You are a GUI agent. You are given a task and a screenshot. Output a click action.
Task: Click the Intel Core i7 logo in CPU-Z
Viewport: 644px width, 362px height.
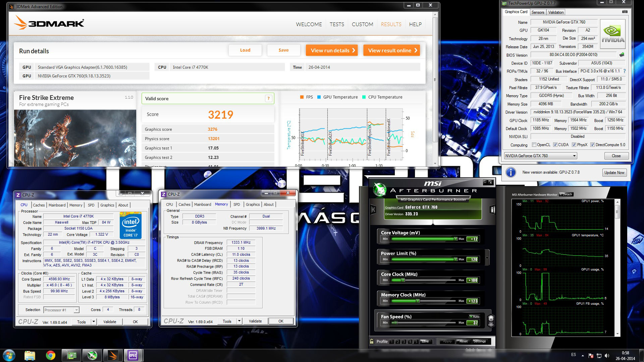point(130,225)
